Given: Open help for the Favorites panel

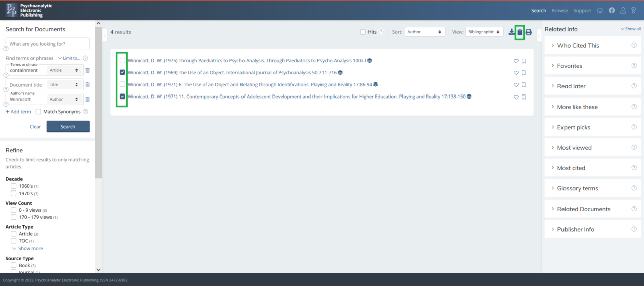Looking at the screenshot, I should [x=634, y=66].
